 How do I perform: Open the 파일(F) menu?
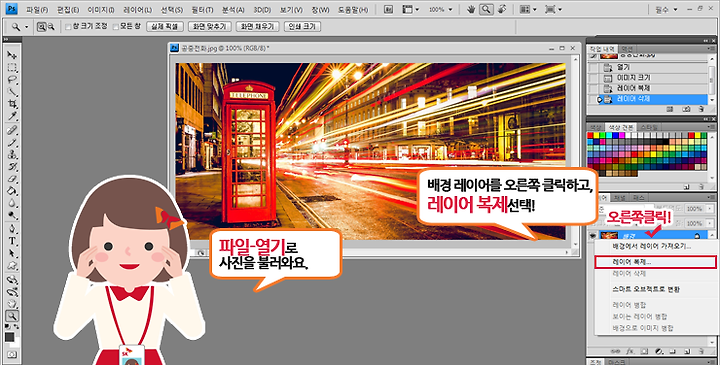pos(37,10)
